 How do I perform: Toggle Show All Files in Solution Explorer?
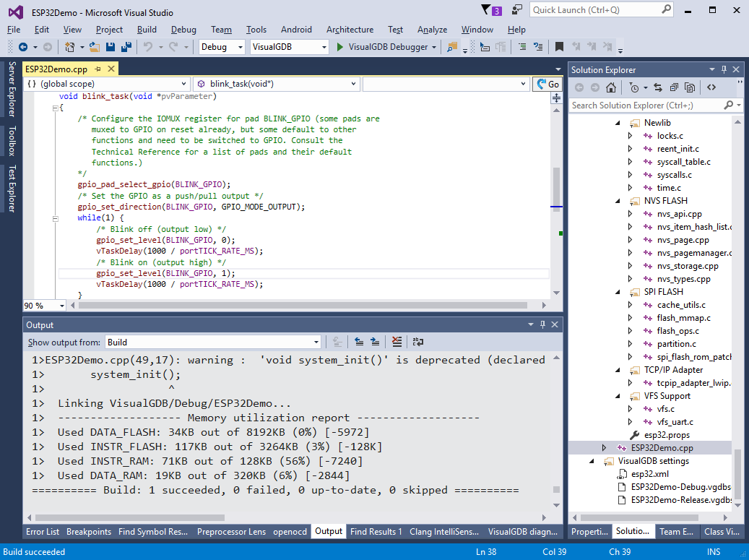click(x=689, y=87)
